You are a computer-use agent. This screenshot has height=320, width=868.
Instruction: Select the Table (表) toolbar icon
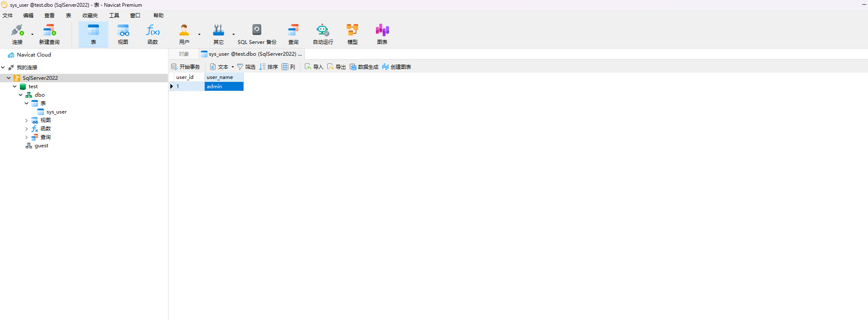click(x=93, y=34)
